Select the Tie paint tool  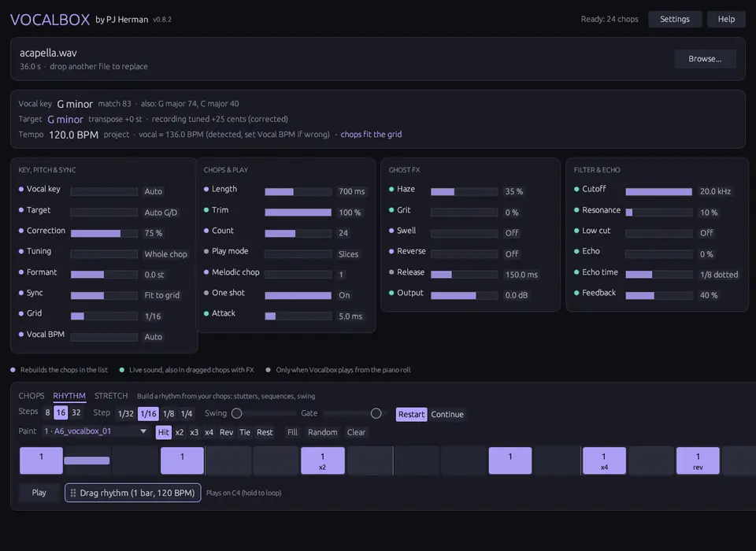point(245,432)
